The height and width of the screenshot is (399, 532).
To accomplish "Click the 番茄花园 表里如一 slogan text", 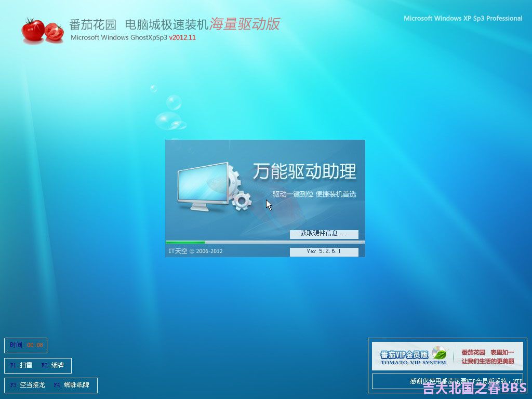I will pyautogui.click(x=487, y=353).
